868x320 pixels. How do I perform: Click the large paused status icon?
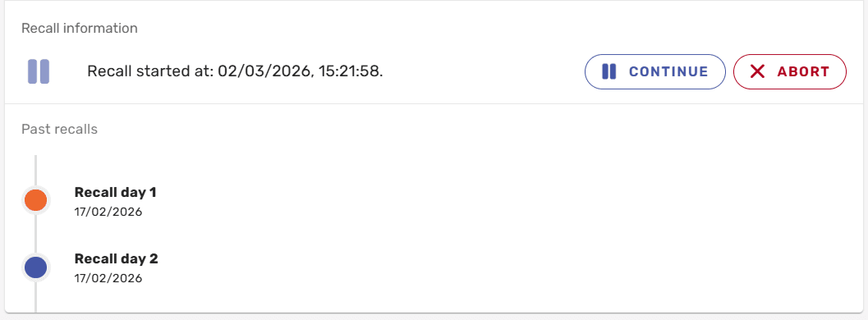tap(39, 72)
